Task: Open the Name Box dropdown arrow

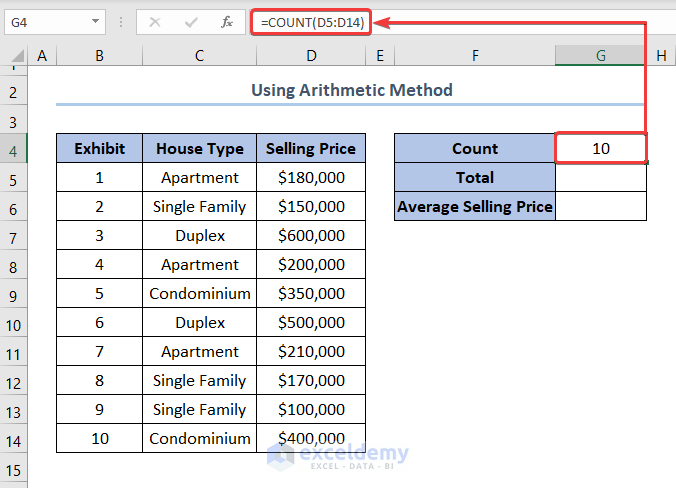Action: pos(95,21)
